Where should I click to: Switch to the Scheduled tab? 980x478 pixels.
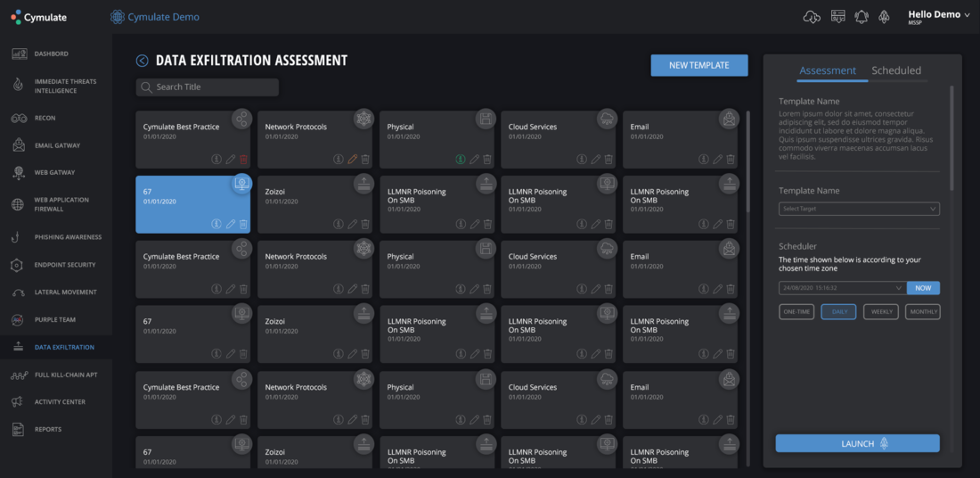point(896,70)
